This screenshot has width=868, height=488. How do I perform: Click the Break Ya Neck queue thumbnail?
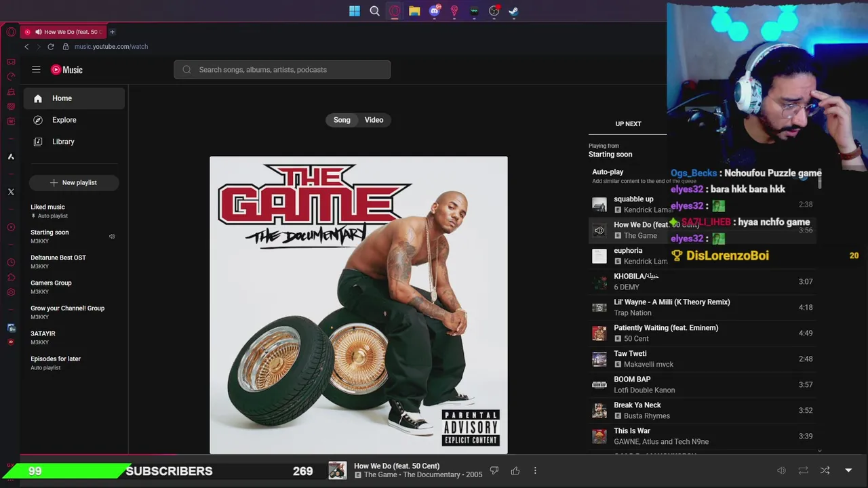tap(599, 410)
